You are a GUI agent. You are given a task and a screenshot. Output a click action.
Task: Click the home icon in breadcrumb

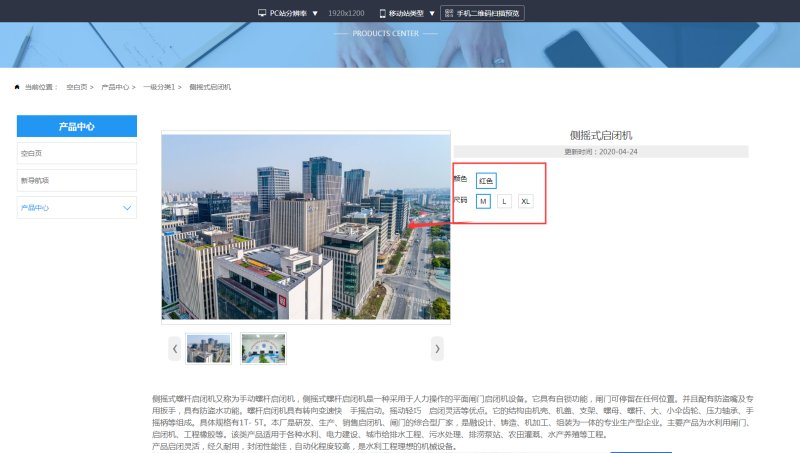pyautogui.click(x=17, y=87)
